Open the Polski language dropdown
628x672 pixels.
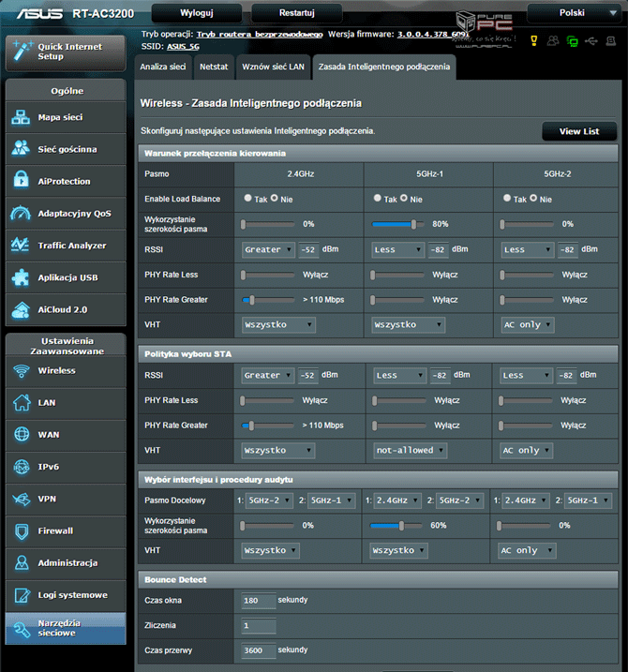(576, 14)
